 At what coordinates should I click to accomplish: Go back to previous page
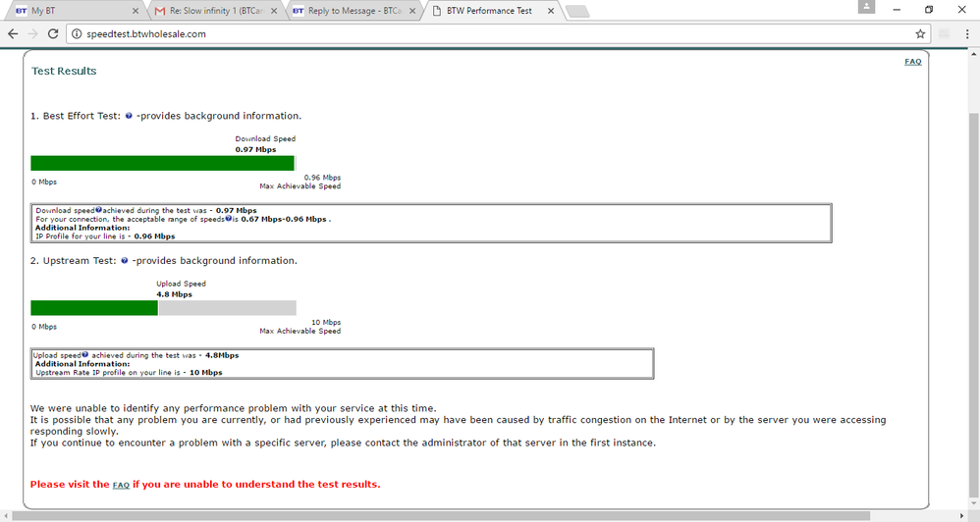(x=13, y=33)
